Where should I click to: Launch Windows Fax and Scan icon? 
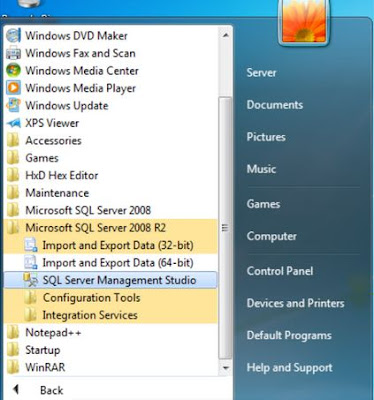13,53
